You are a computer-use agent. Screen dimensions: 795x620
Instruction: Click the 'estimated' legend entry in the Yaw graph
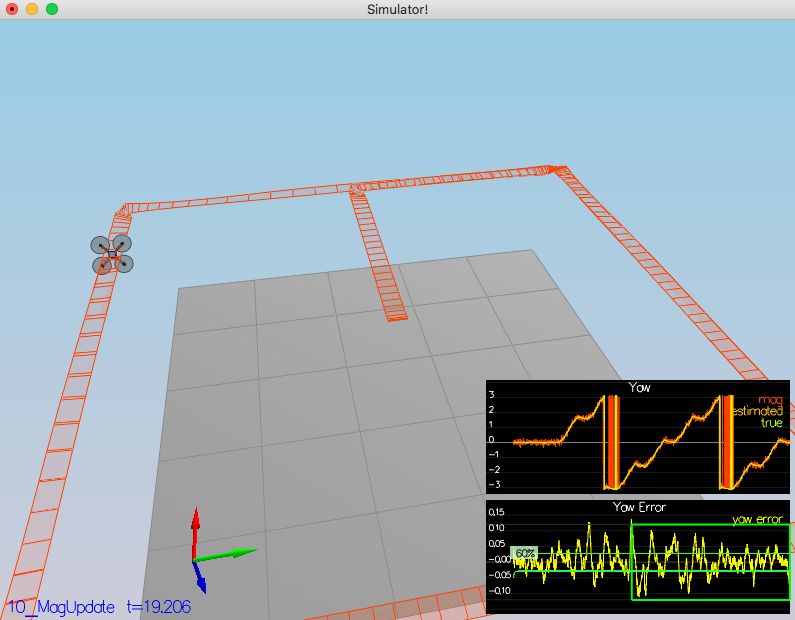[x=758, y=411]
